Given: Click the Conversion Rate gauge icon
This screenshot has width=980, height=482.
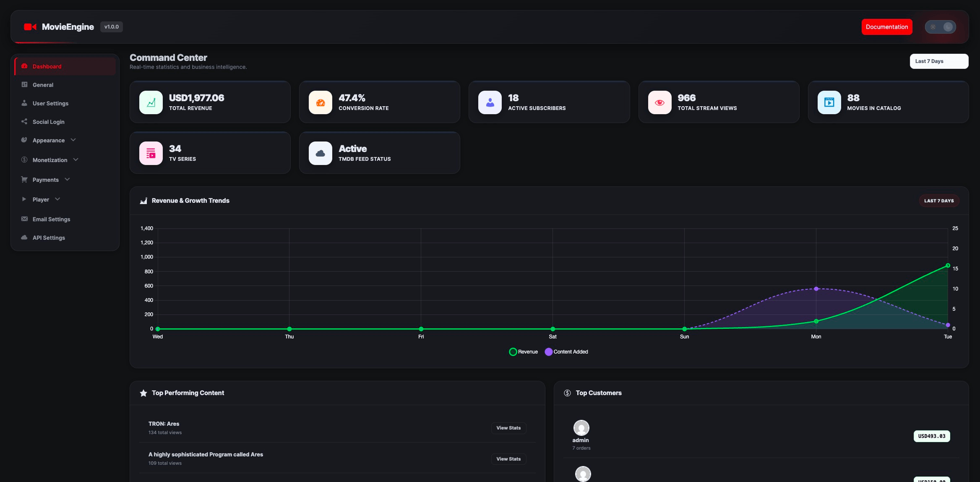Looking at the screenshot, I should point(321,102).
